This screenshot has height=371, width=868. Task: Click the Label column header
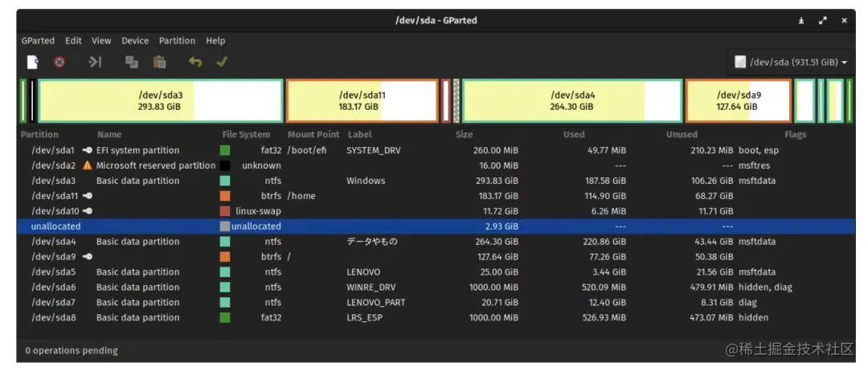click(x=360, y=134)
